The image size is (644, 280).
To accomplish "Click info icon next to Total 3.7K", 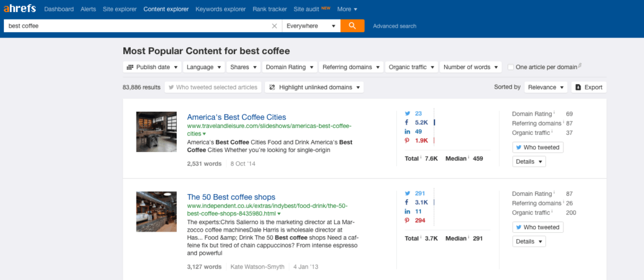I will (x=421, y=237).
